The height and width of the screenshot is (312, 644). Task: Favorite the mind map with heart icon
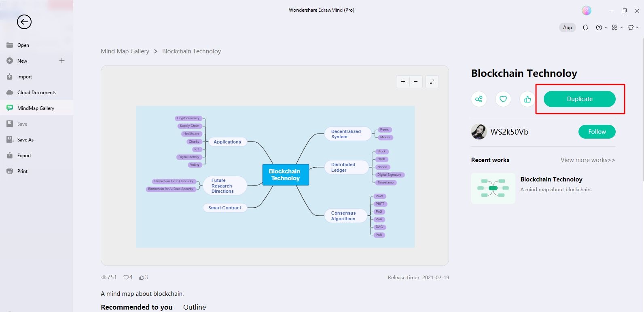(503, 99)
